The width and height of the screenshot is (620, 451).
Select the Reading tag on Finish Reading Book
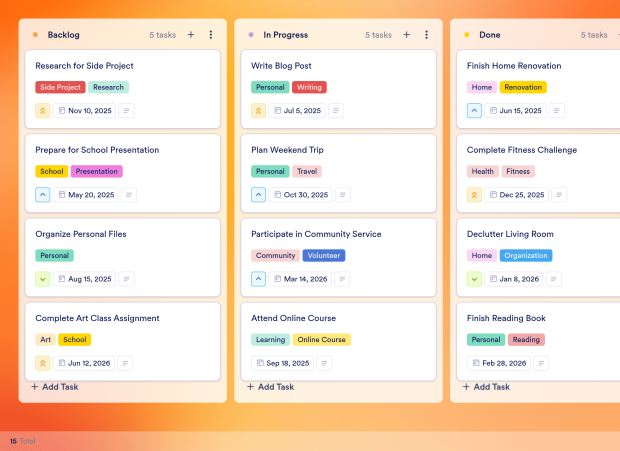pyautogui.click(x=526, y=340)
